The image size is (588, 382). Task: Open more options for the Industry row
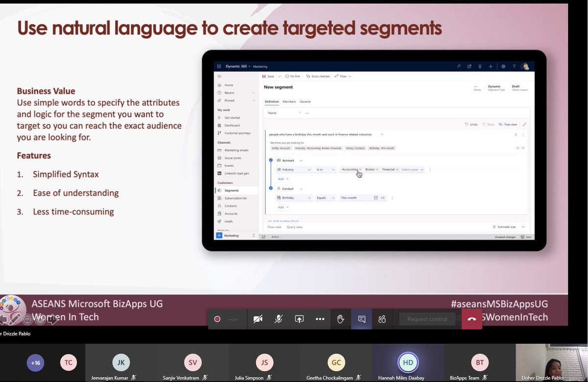click(x=430, y=170)
